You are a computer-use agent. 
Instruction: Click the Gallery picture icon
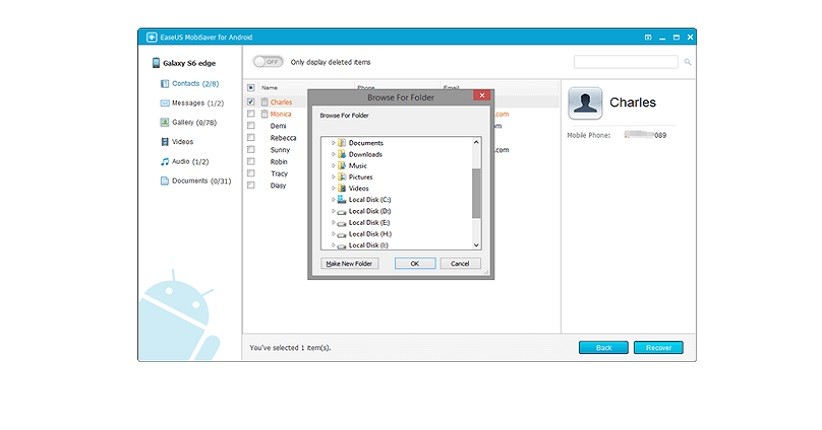tap(165, 122)
